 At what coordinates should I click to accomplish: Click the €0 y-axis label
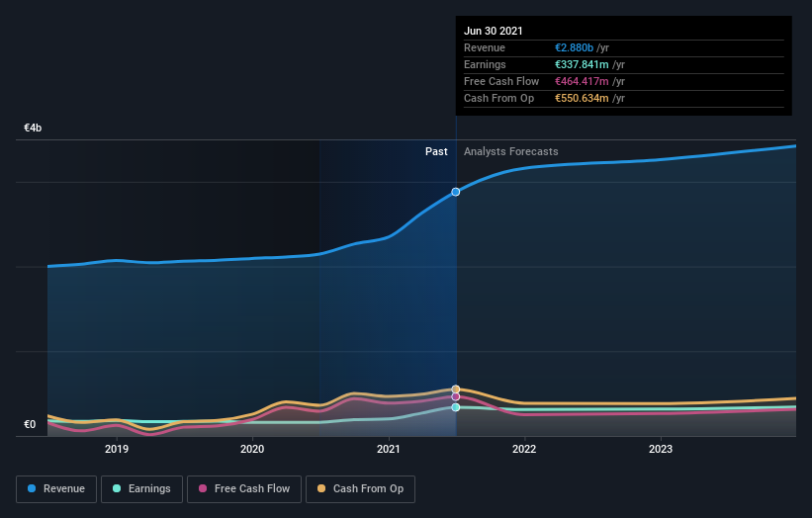(30, 424)
